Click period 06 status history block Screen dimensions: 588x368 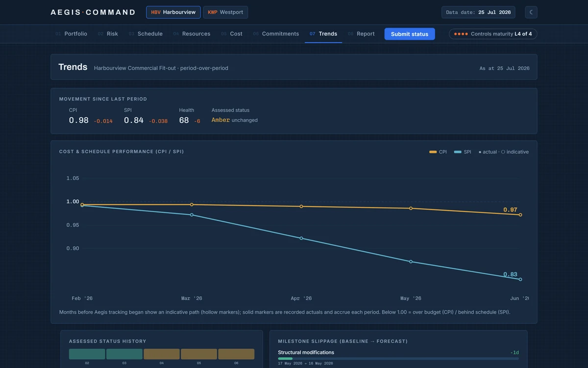(x=236, y=354)
